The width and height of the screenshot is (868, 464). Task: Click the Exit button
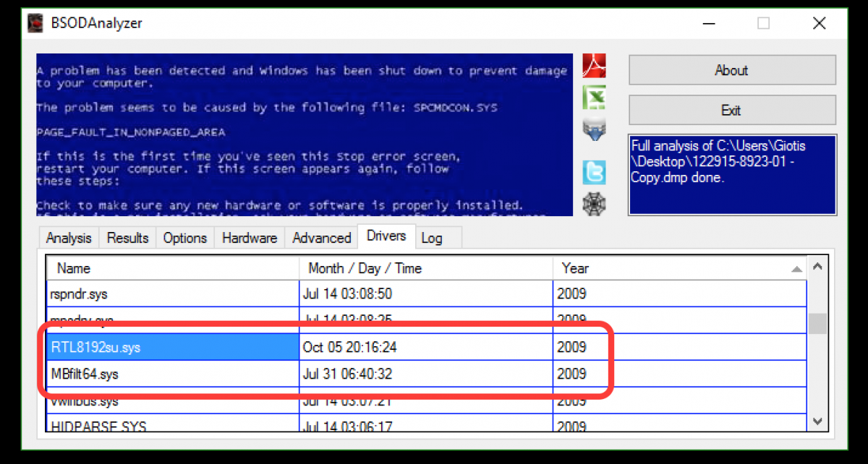point(732,110)
